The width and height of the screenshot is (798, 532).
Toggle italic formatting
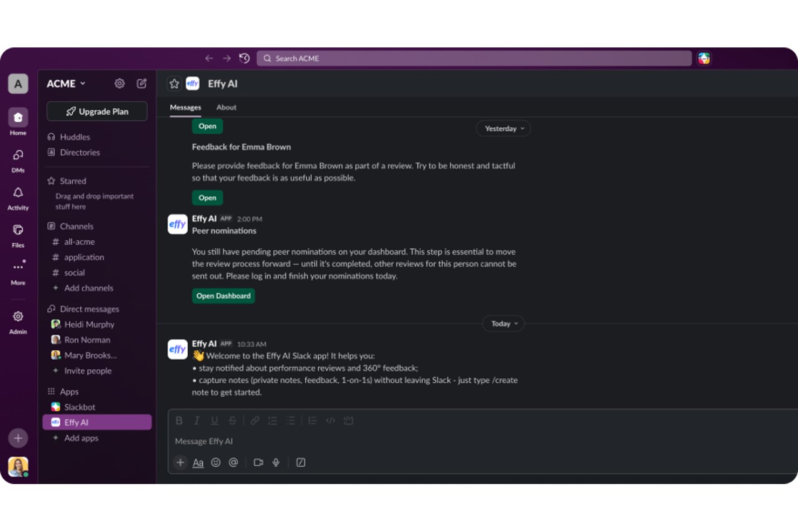[197, 420]
